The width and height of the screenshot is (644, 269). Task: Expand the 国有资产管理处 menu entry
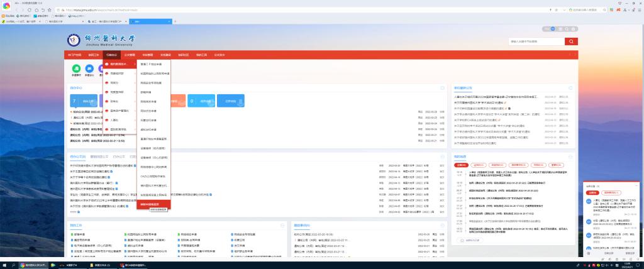[x=119, y=111]
